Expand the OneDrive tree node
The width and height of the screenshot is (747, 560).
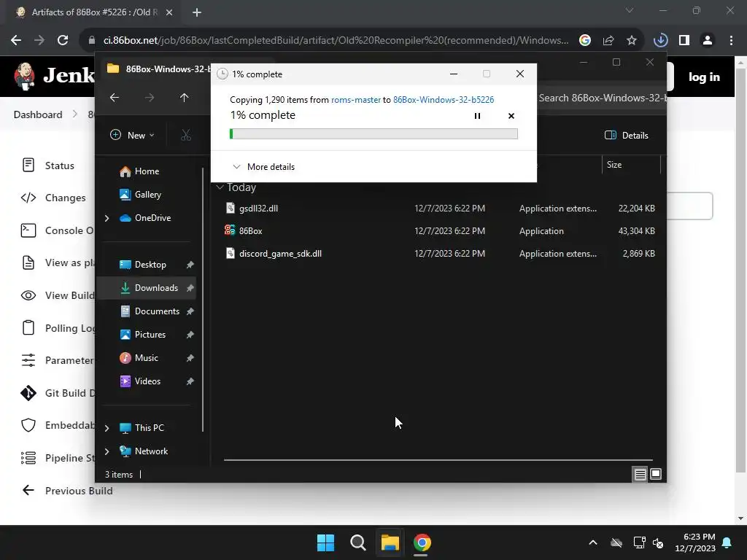pyautogui.click(x=107, y=218)
